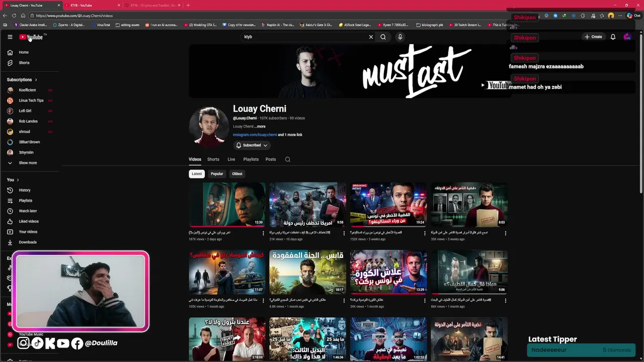Search within channel using magnifier icon
This screenshot has height=362, width=644.
pos(288,159)
